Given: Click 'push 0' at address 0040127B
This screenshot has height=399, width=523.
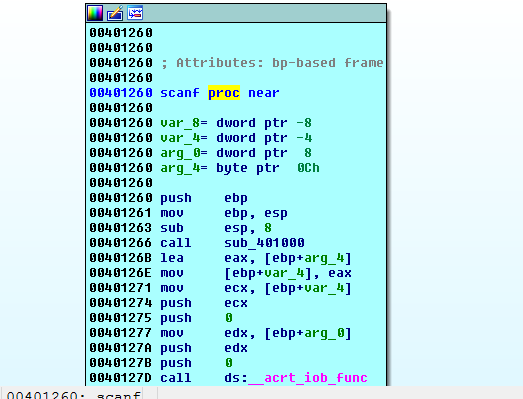Looking at the screenshot, I should click(196, 363).
